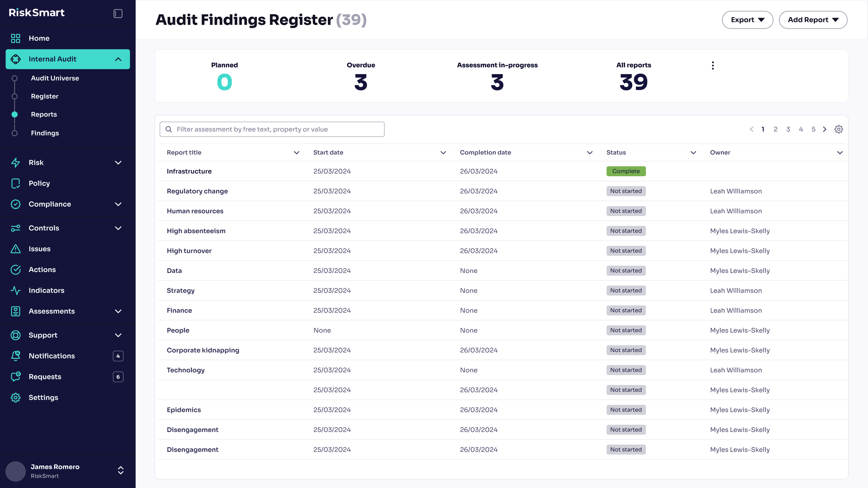Click the Compliance menu icon
The height and width of the screenshot is (488, 868).
click(16, 204)
